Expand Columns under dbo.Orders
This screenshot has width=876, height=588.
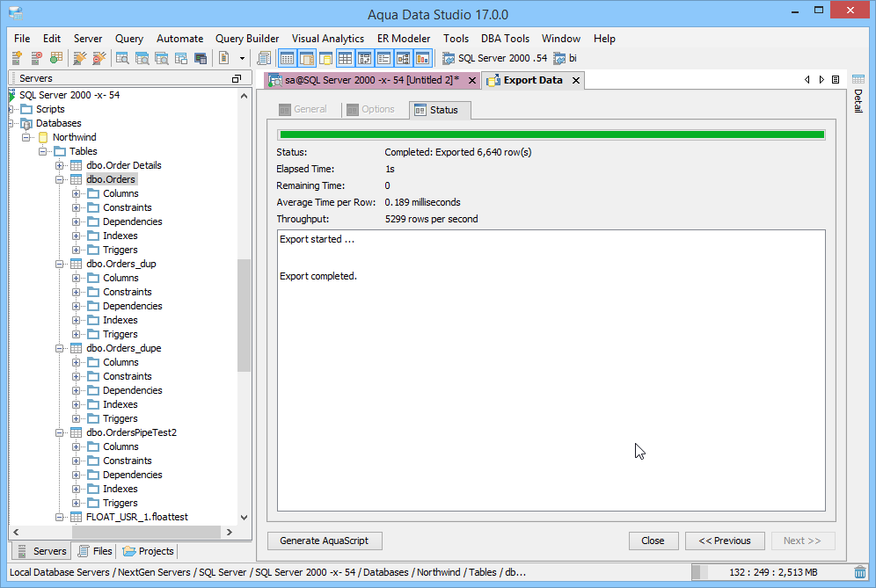click(x=76, y=193)
